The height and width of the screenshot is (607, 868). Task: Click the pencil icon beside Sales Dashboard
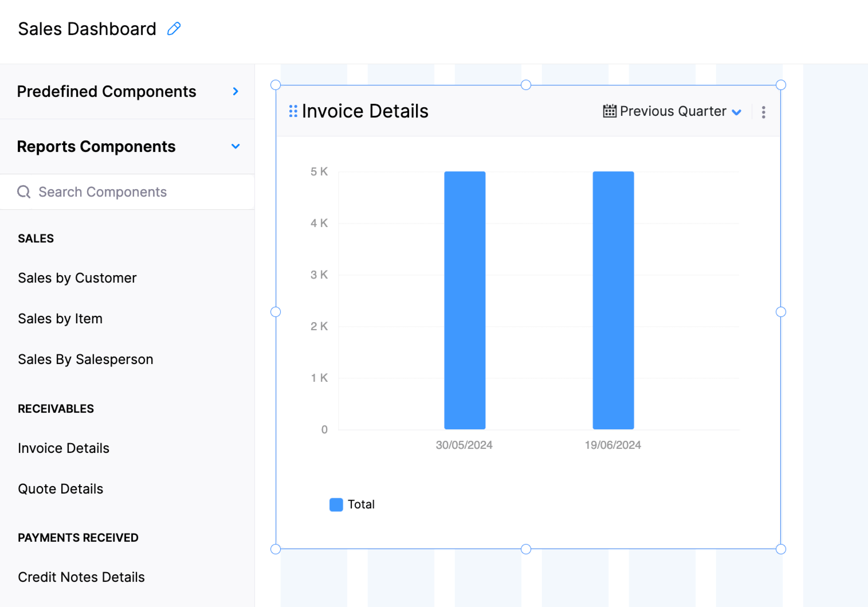[x=174, y=29]
